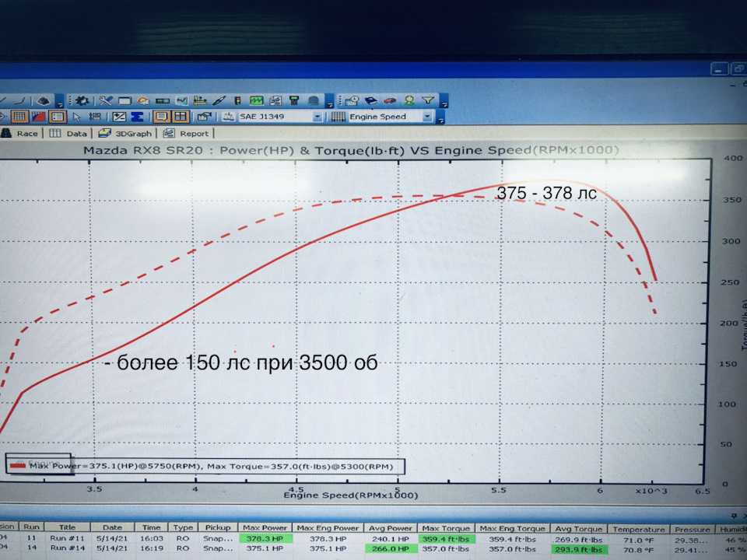Sort by the Max Power column header

click(x=265, y=527)
